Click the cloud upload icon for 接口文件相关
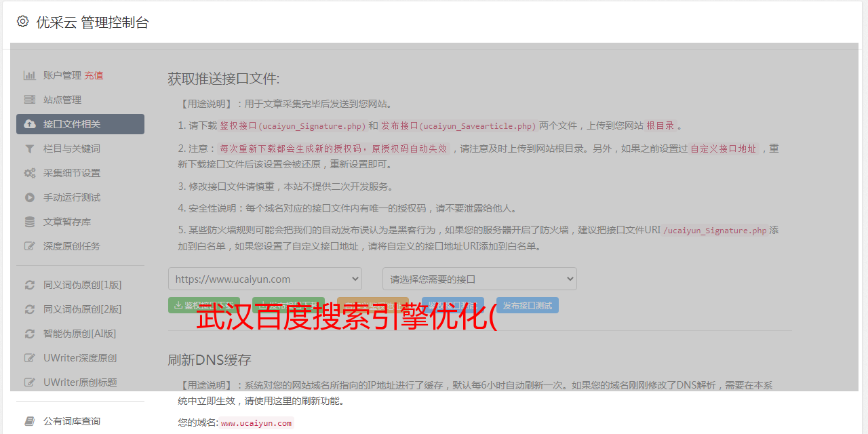The image size is (868, 434). pyautogui.click(x=29, y=124)
